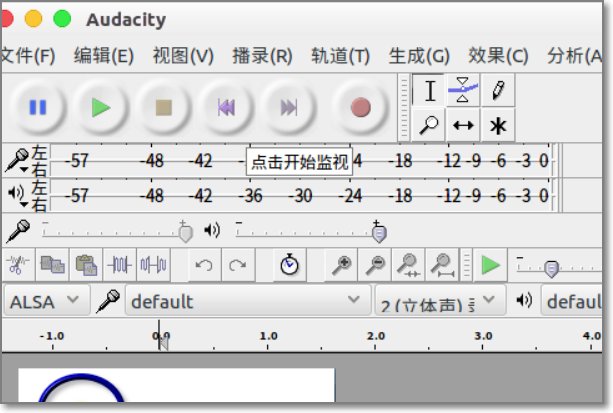Viewport: 613px width, 413px height.
Task: Select the Multi-tool asterisk mode
Action: click(x=498, y=125)
